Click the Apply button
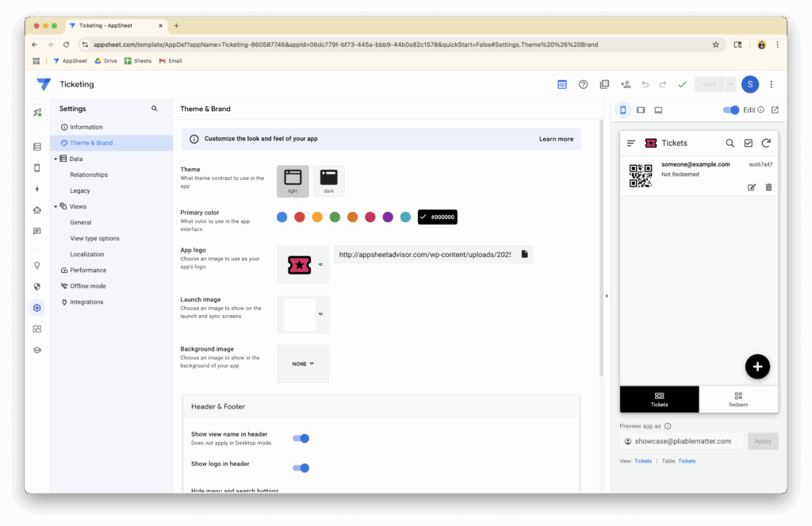 [763, 442]
